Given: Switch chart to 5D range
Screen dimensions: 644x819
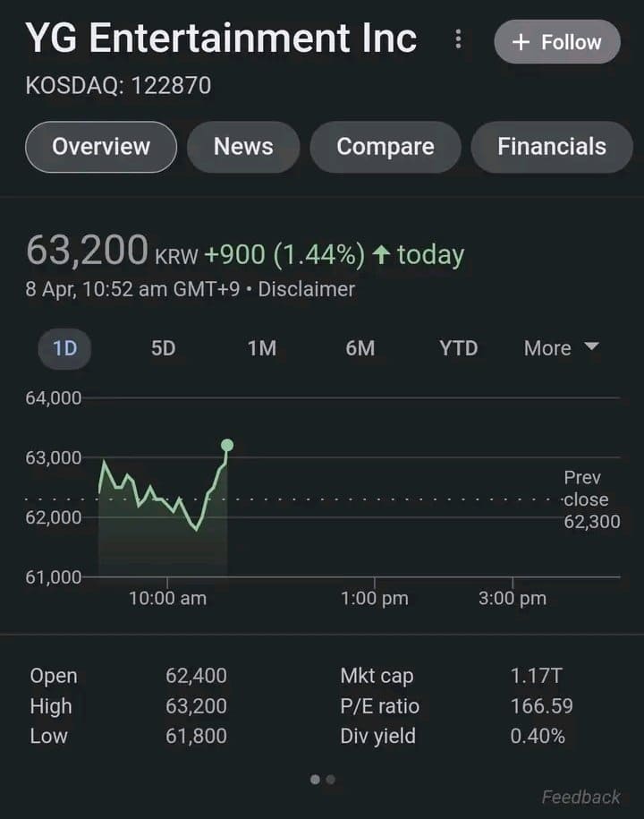Looking at the screenshot, I should coord(163,348).
